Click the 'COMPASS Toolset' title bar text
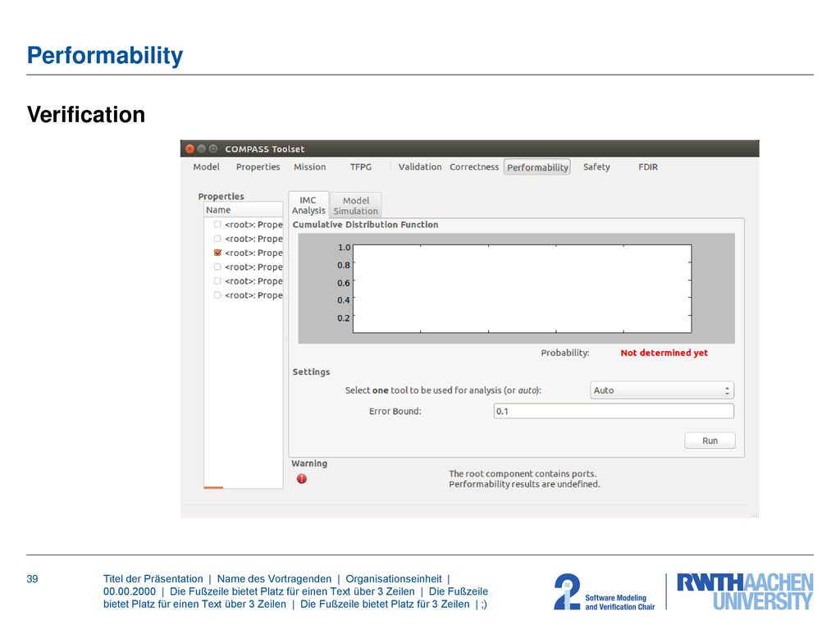The width and height of the screenshot is (840, 630). [x=265, y=149]
